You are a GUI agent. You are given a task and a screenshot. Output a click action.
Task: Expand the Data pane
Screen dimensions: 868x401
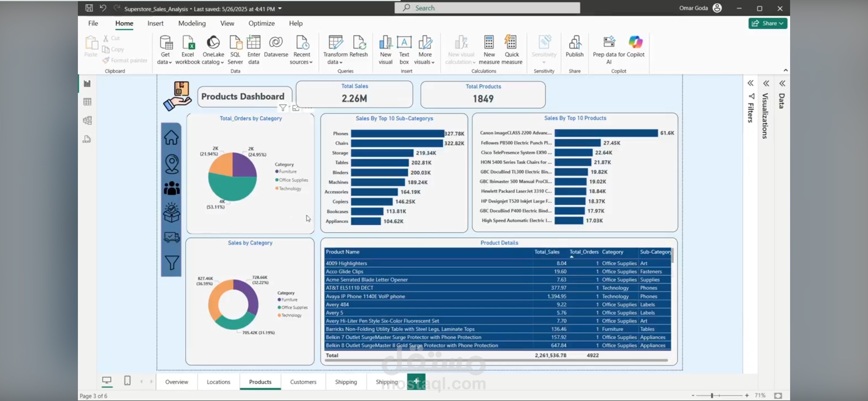[782, 83]
